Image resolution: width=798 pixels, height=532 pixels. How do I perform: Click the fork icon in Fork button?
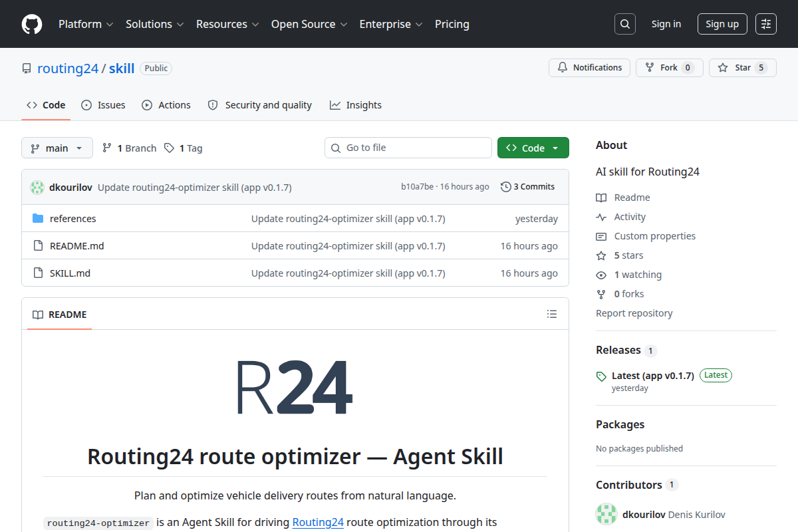pos(650,68)
